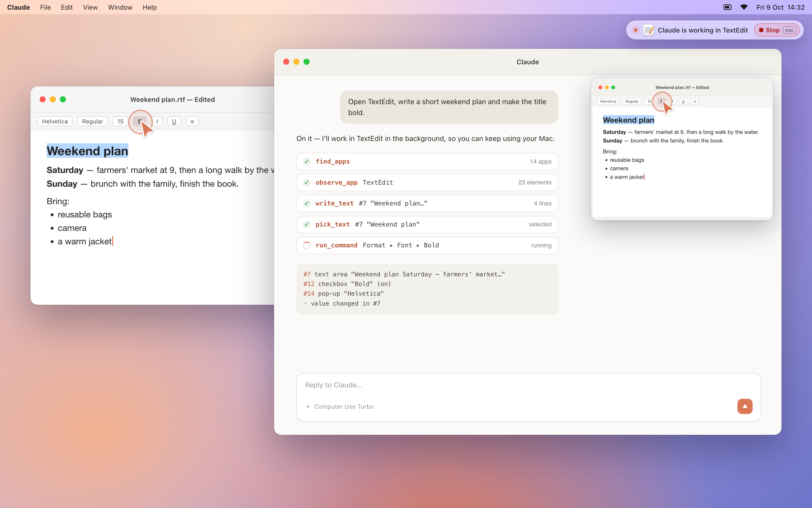812x508 pixels.
Task: Click the Wi-Fi icon in the menu bar
Action: pos(743,7)
